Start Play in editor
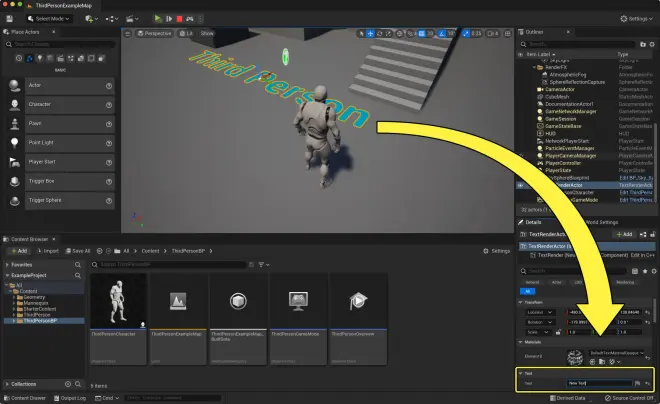The image size is (660, 404). pos(158,19)
